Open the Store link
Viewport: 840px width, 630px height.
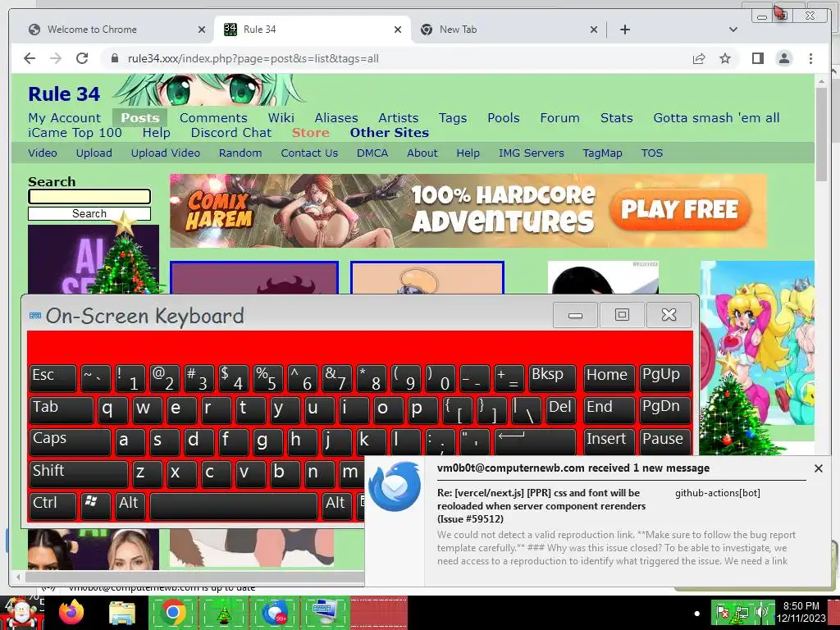310,133
